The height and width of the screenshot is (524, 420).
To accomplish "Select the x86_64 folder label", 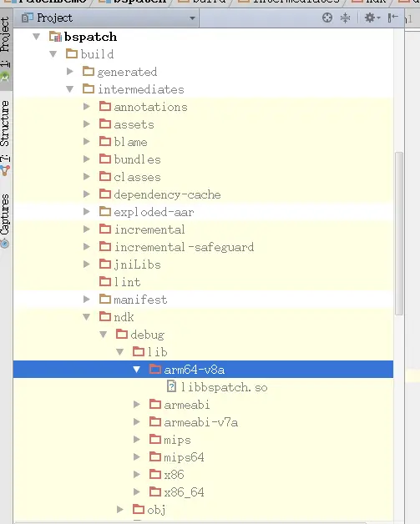I will coord(184,492).
